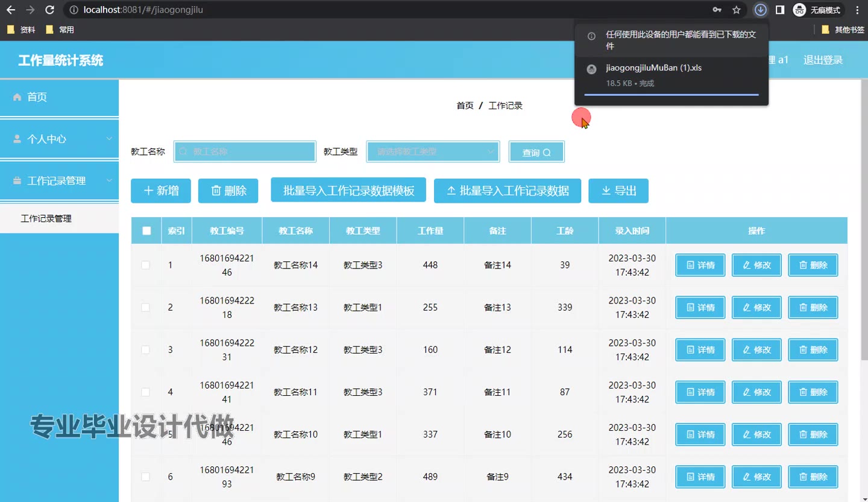Check the checkbox for row 1

(x=146, y=265)
